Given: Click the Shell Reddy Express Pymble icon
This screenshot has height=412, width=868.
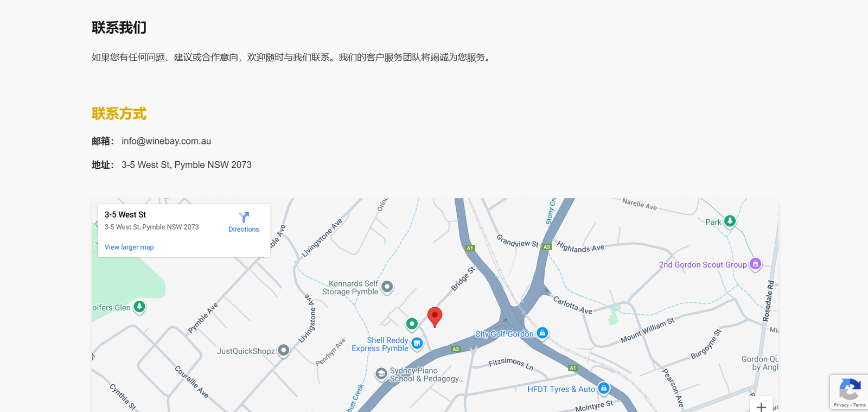Looking at the screenshot, I should pos(417,343).
